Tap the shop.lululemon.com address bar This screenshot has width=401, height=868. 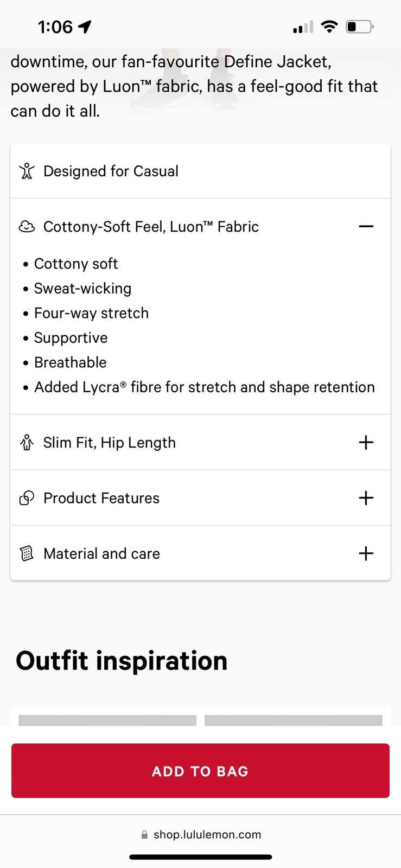pos(207,835)
